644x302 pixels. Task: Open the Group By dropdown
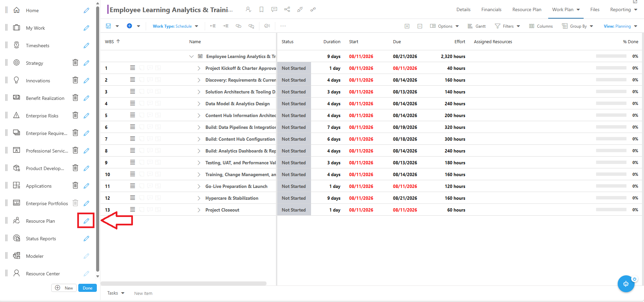[578, 26]
